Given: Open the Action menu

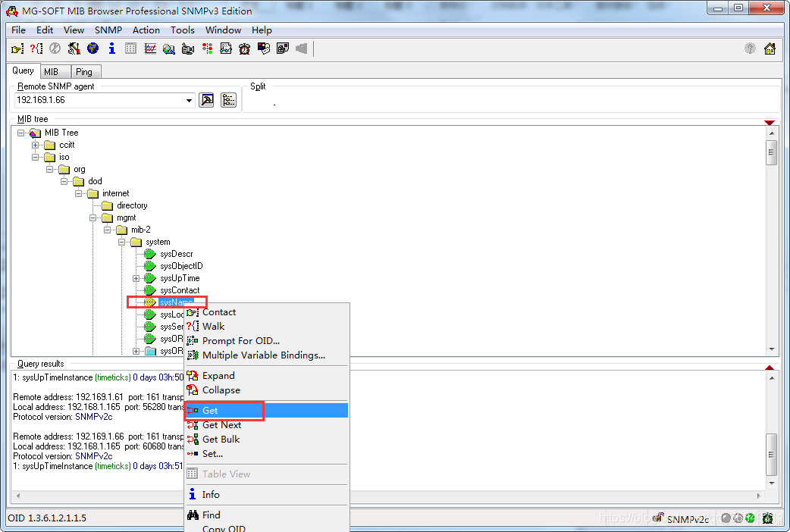Looking at the screenshot, I should (146, 30).
